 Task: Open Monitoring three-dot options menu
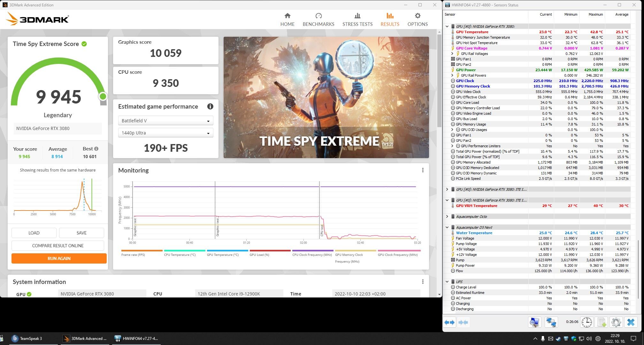tap(423, 170)
